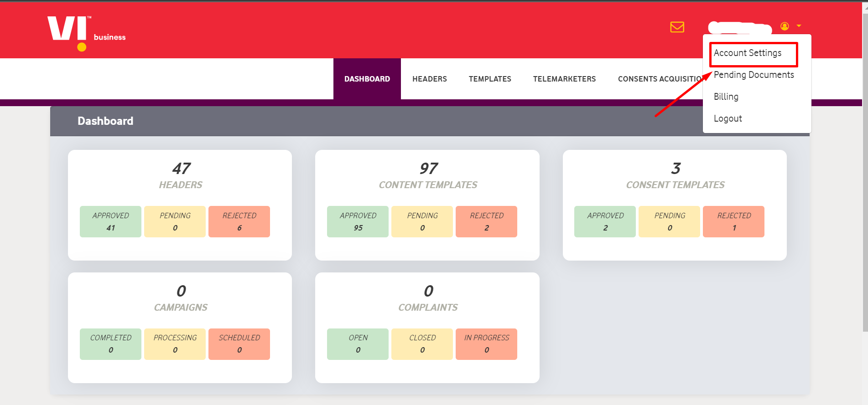Click Rejected 1 under Consent Templates
Image resolution: width=868 pixels, height=405 pixels.
(x=733, y=221)
